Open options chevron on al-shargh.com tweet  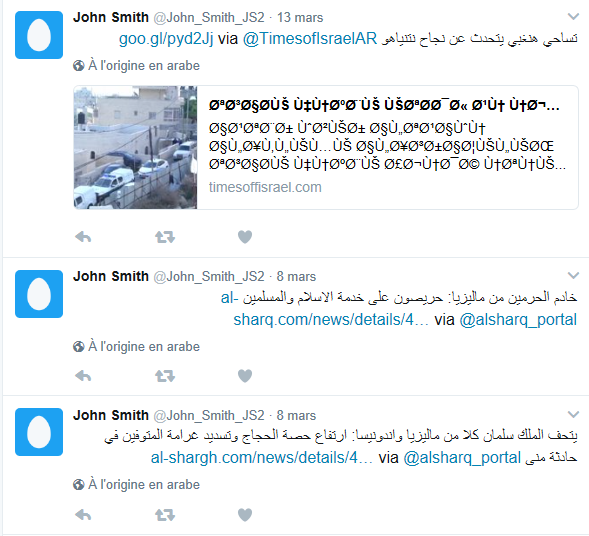click(573, 414)
